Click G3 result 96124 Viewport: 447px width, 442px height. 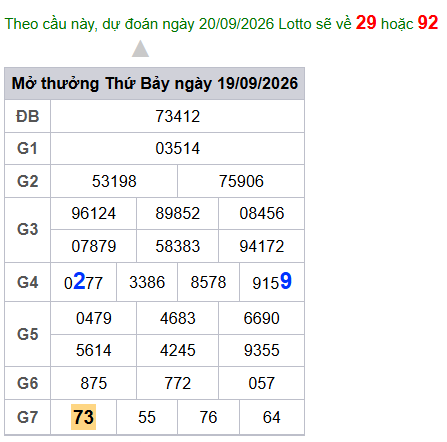[94, 213]
